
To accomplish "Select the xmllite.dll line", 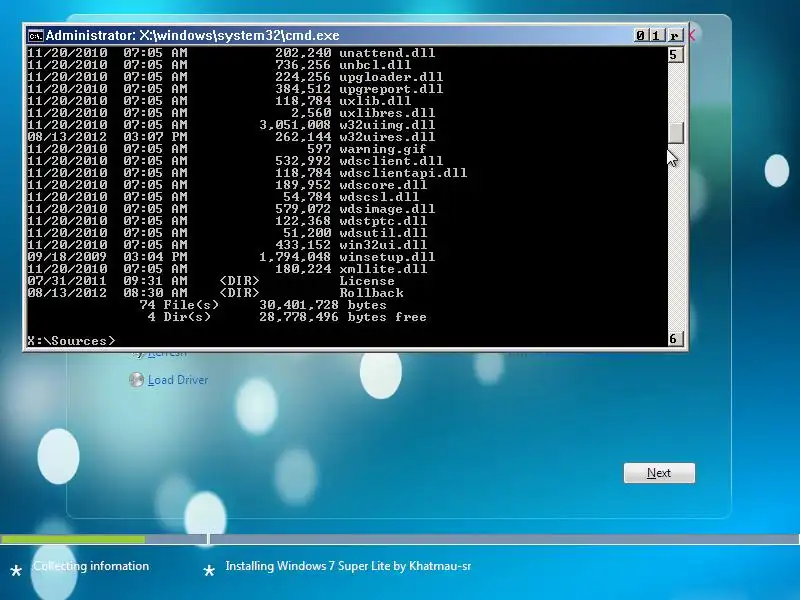I will 227,269.
